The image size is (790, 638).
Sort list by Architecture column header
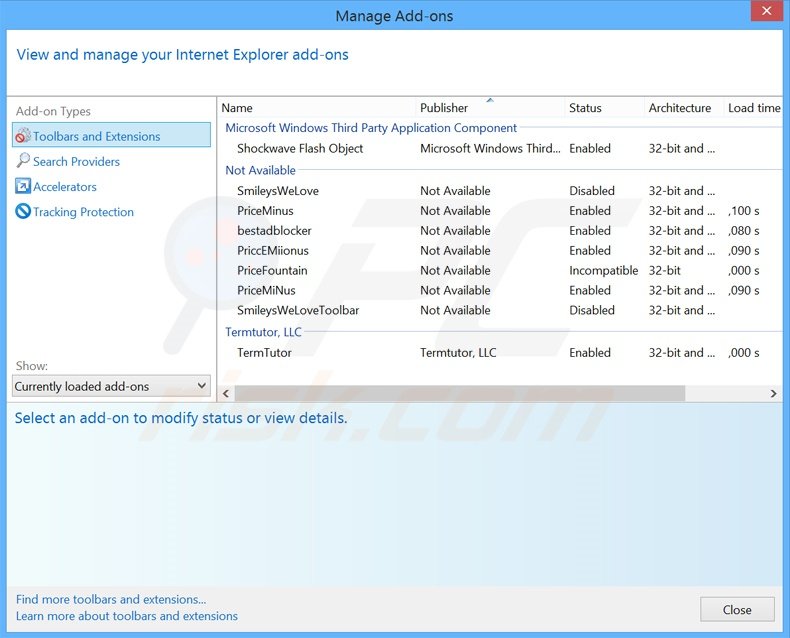(x=684, y=108)
